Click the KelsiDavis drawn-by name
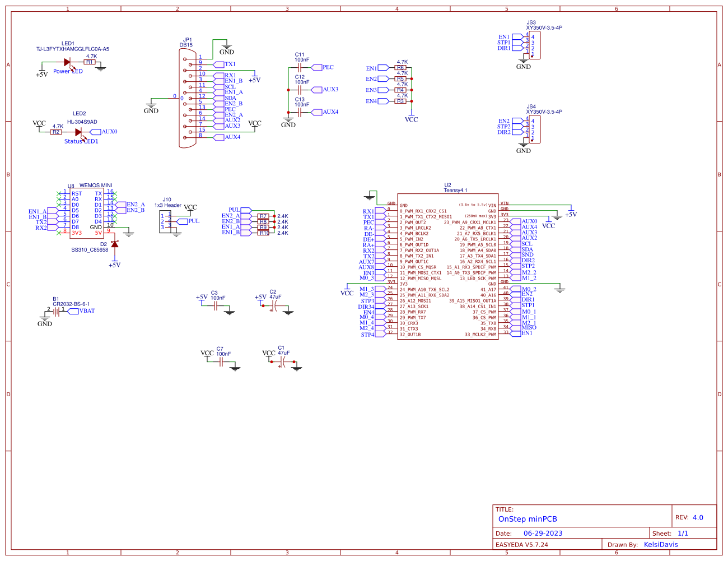Image resolution: width=728 pixels, height=561 pixels. pos(661,544)
